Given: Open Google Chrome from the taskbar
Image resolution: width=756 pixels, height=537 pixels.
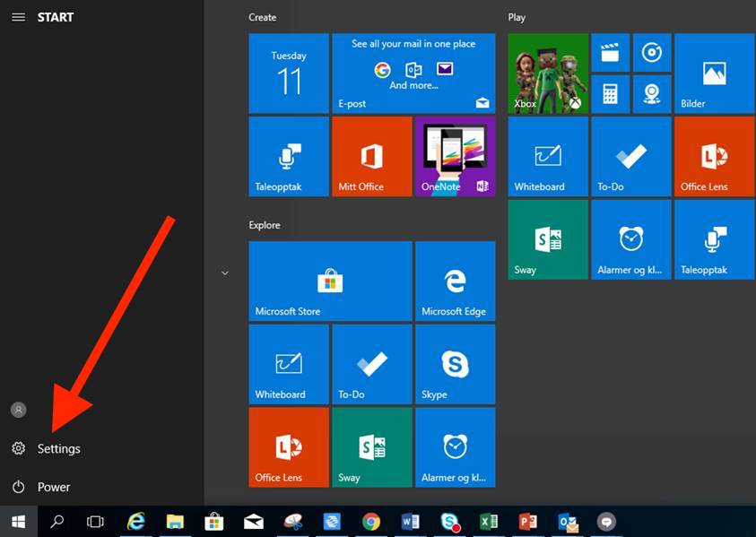Looking at the screenshot, I should click(371, 522).
